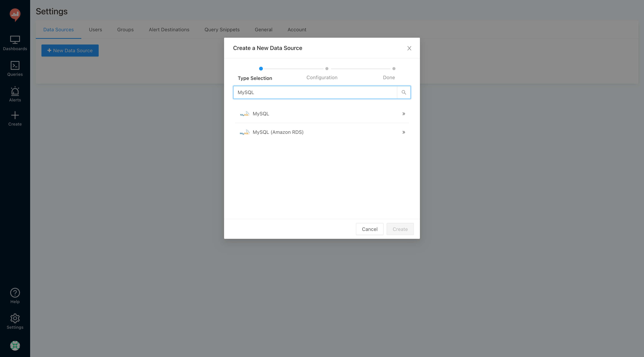Click the New Data Source button
Screen dimensions: 644x357
pos(70,51)
